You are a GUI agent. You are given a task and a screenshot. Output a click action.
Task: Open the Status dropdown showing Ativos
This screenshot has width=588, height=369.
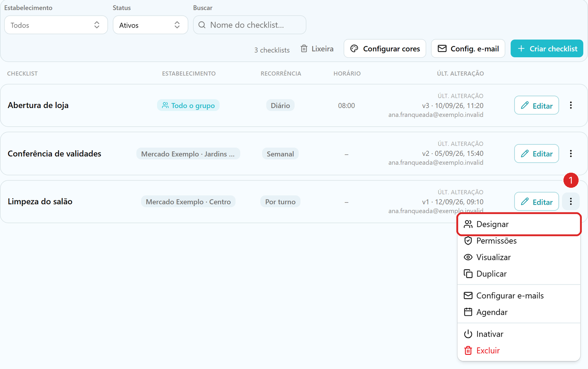tap(150, 25)
